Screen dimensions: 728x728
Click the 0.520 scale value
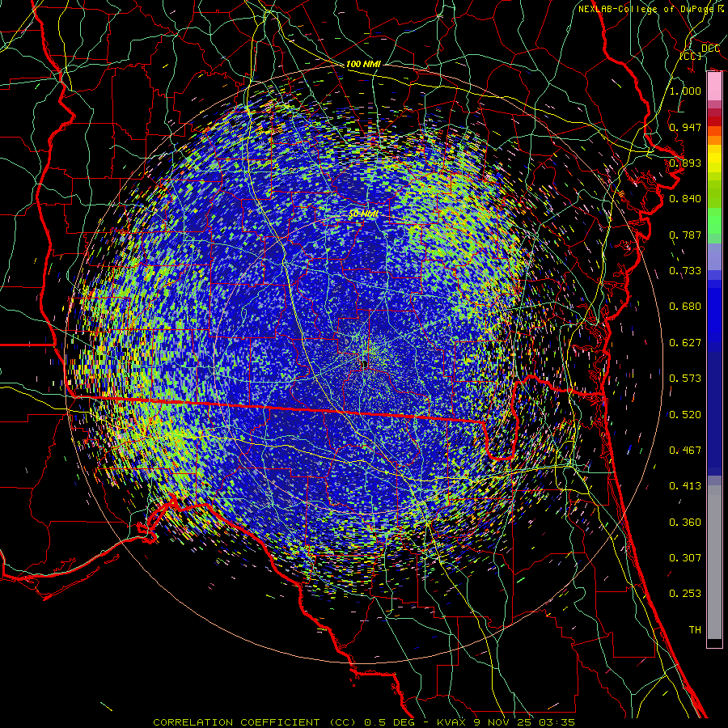point(685,414)
